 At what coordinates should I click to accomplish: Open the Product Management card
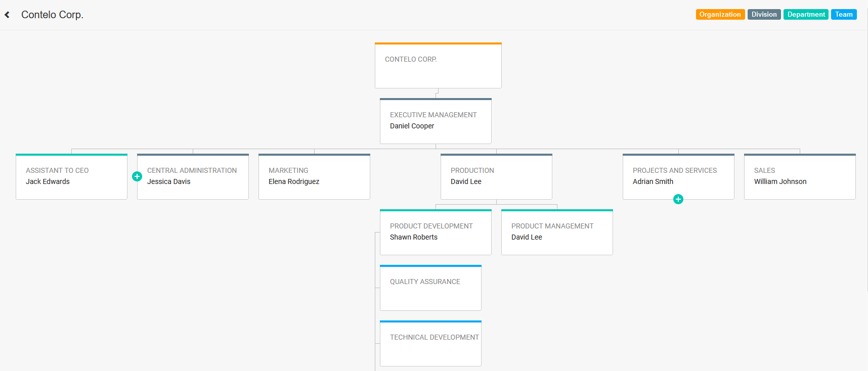coord(557,232)
